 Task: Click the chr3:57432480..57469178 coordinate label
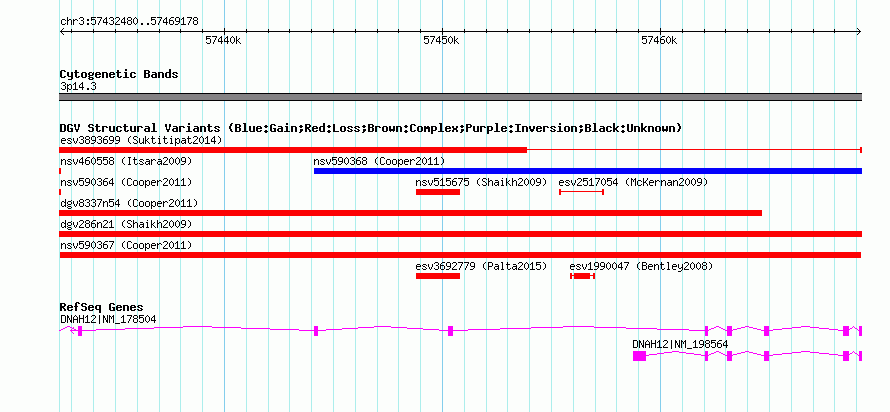click(129, 22)
